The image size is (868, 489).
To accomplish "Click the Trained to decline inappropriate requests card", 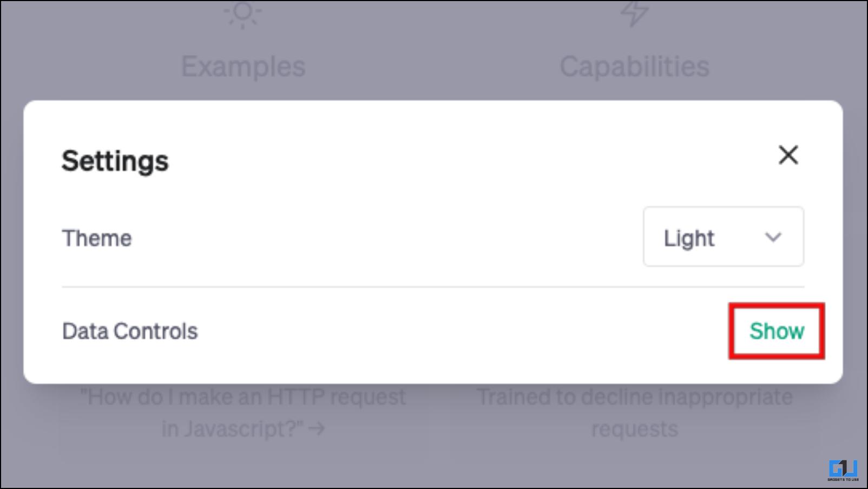I will click(x=634, y=413).
